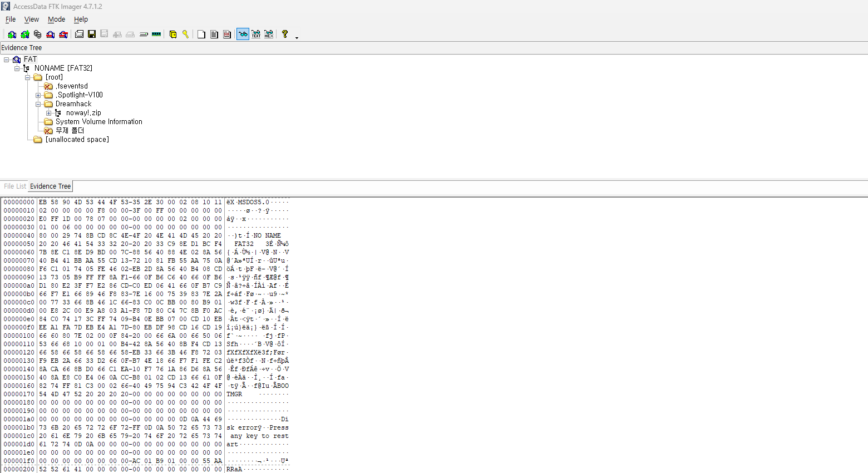Click Remove Evidence Item icon
Viewport: 868px width, 473px height.
coord(51,35)
